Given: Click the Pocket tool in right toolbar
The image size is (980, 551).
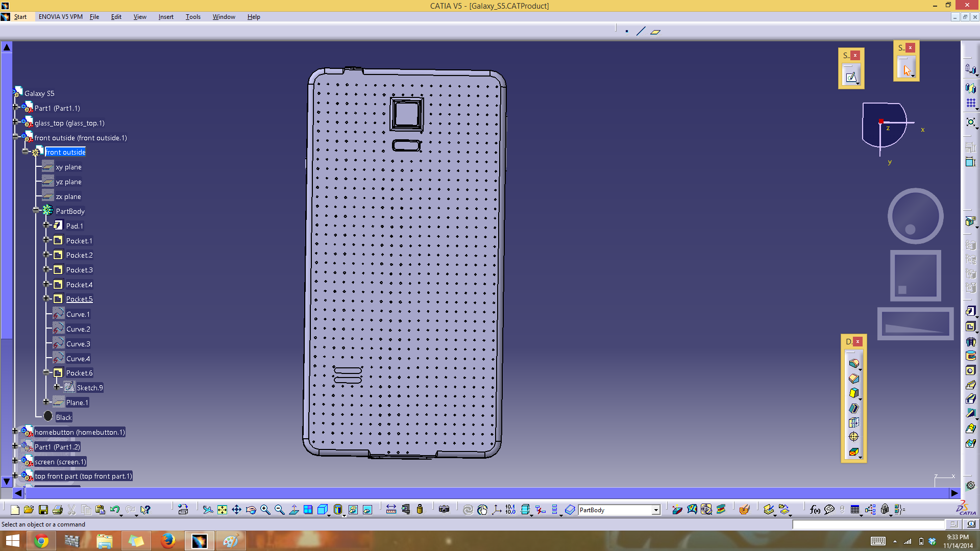Looking at the screenshot, I should point(970,327).
